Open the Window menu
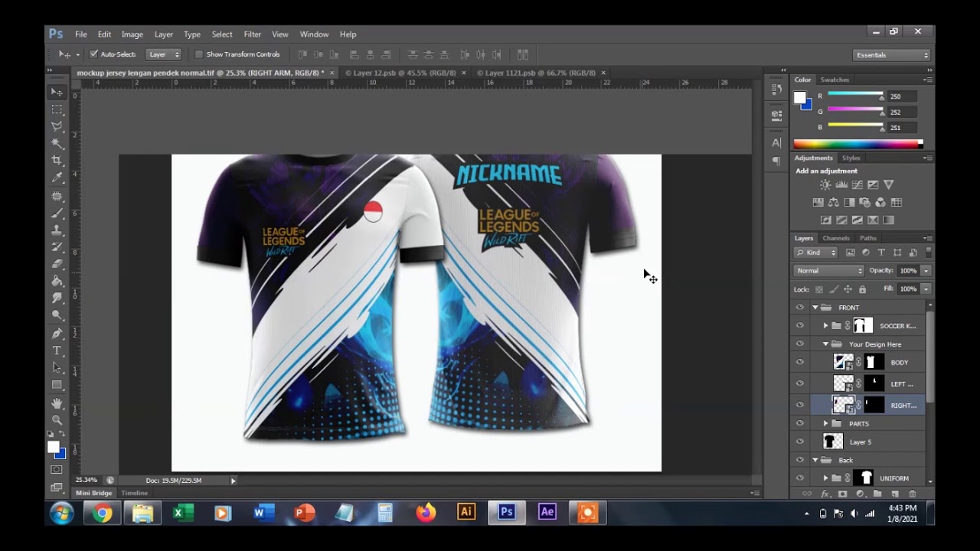The image size is (980, 551). (x=314, y=34)
